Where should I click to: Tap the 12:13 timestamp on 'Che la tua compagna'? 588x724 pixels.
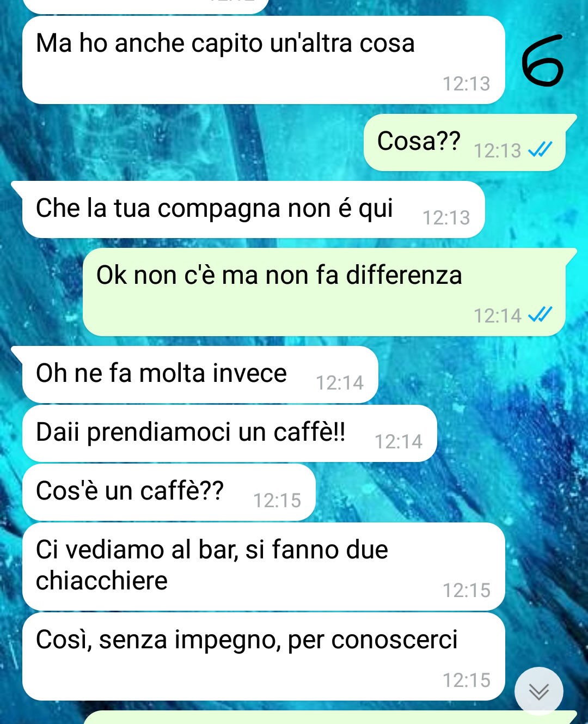coord(446,217)
